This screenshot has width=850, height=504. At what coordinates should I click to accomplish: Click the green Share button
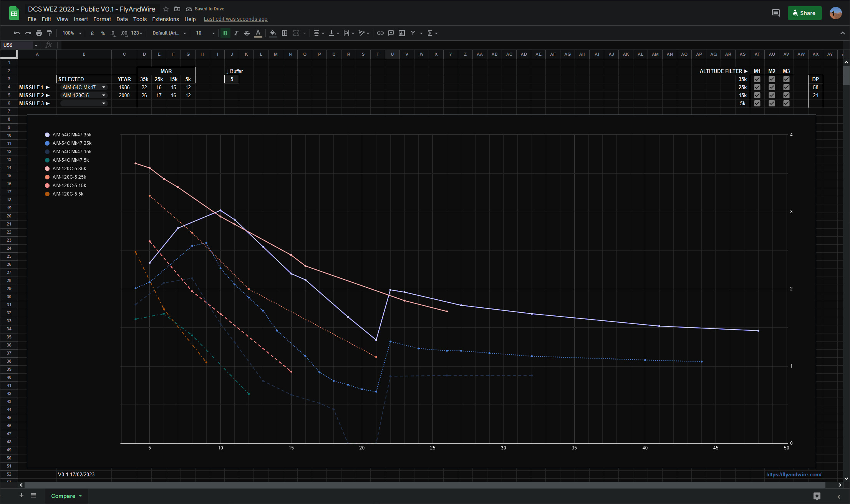point(804,13)
